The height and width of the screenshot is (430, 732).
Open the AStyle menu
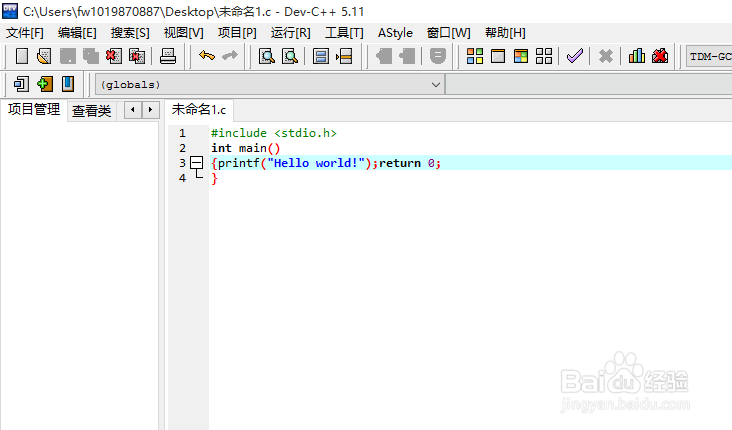click(395, 33)
